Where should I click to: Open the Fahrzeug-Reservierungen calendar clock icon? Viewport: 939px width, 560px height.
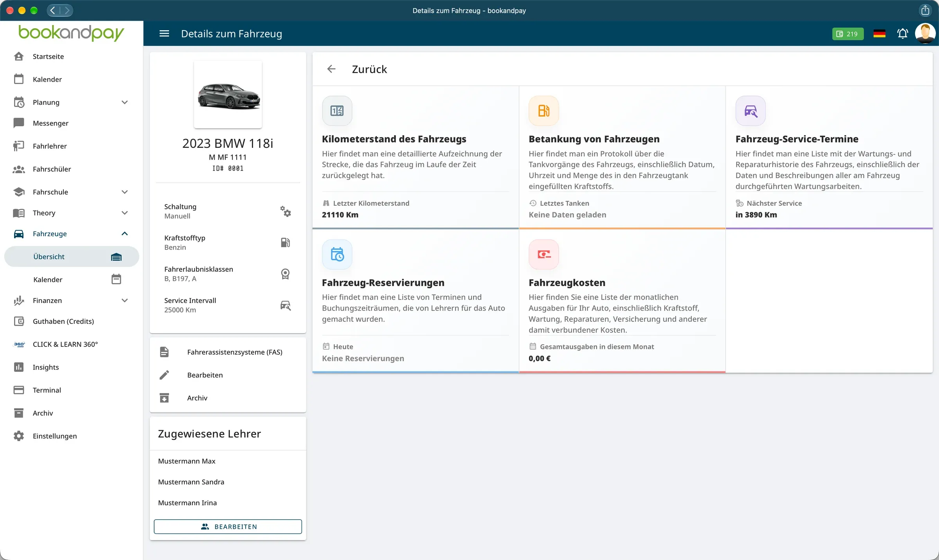337,254
